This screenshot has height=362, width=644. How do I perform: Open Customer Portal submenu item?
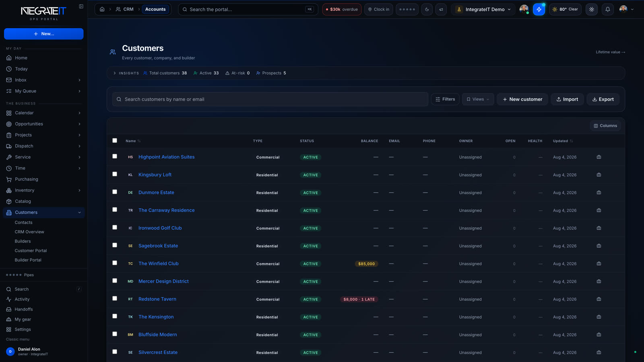31,251
